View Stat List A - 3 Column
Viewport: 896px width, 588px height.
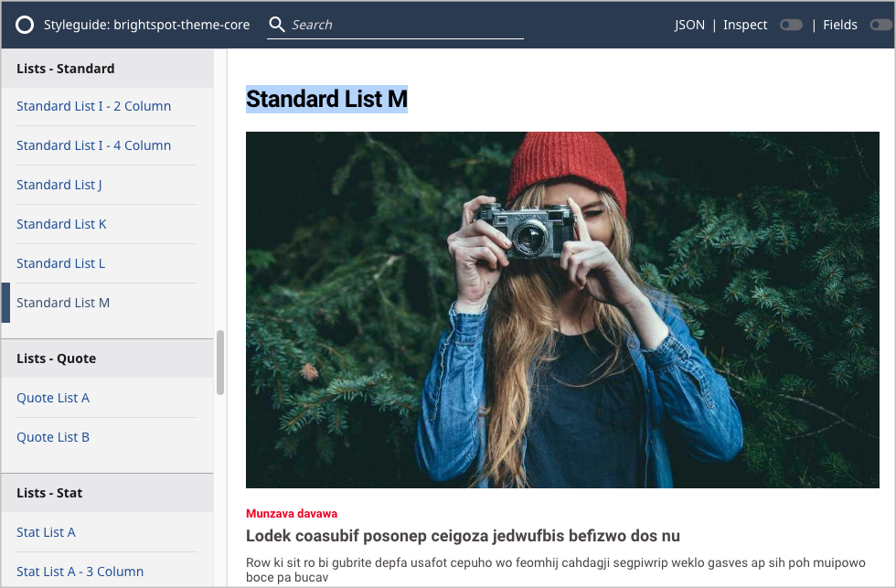[x=80, y=572]
